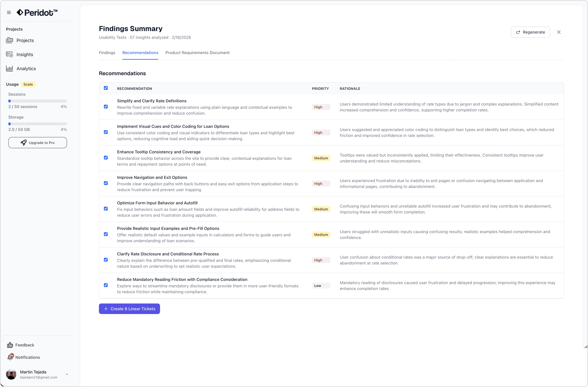The width and height of the screenshot is (588, 387).
Task: Click the hamburger menu icon
Action: 9,12
